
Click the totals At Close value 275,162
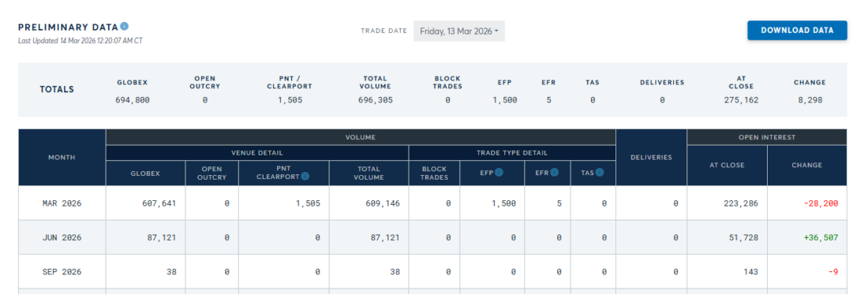coord(741,100)
